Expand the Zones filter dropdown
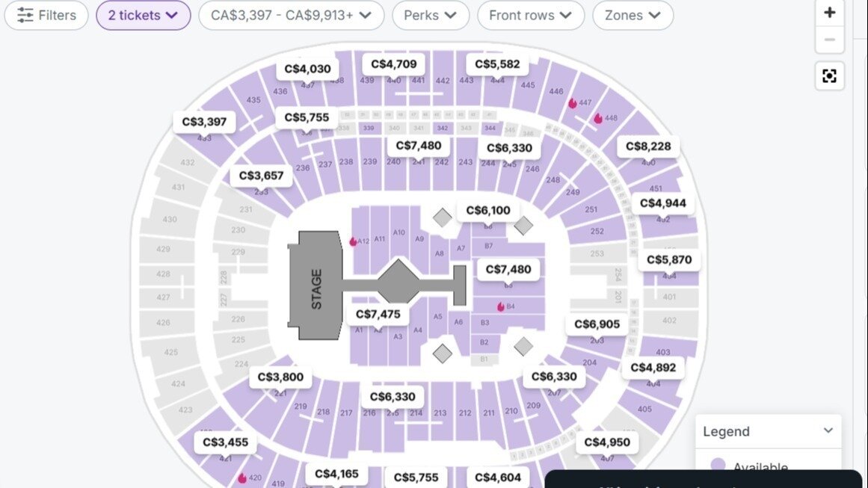This screenshot has height=488, width=868. [632, 15]
